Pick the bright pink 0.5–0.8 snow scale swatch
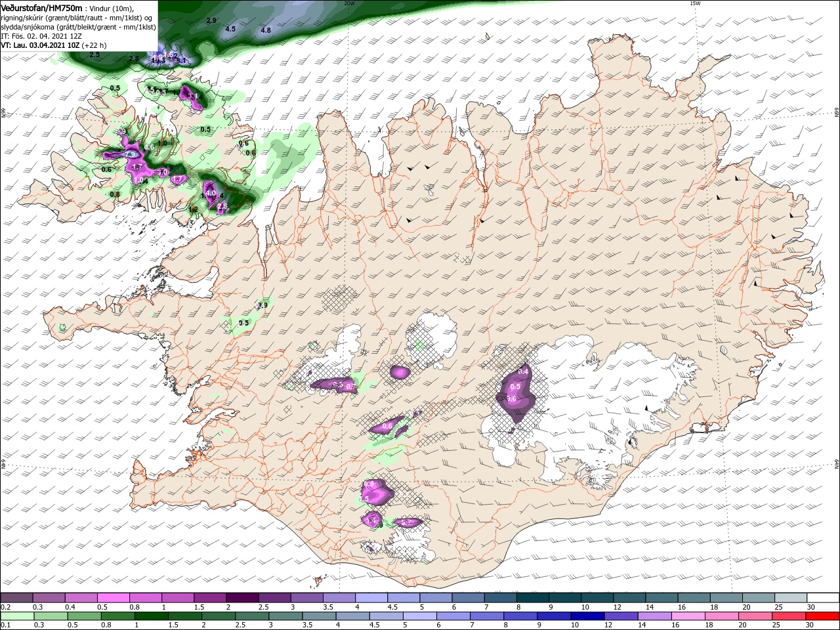840x630 pixels. click(x=114, y=598)
